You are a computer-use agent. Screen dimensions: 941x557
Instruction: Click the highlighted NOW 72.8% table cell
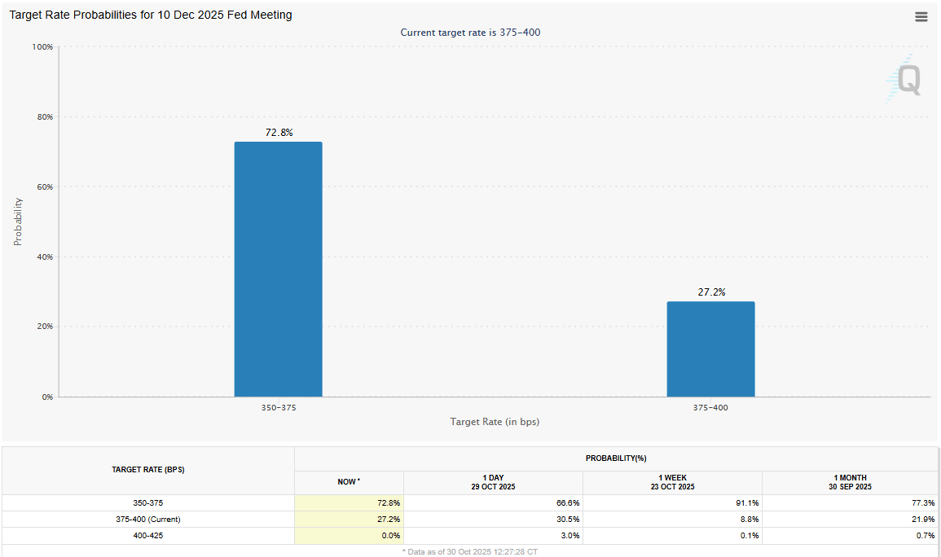(x=349, y=502)
